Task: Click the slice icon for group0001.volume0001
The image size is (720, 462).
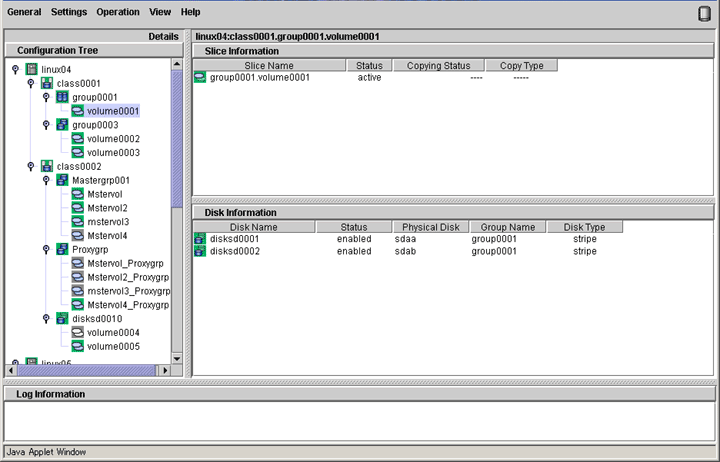Action: (x=200, y=77)
